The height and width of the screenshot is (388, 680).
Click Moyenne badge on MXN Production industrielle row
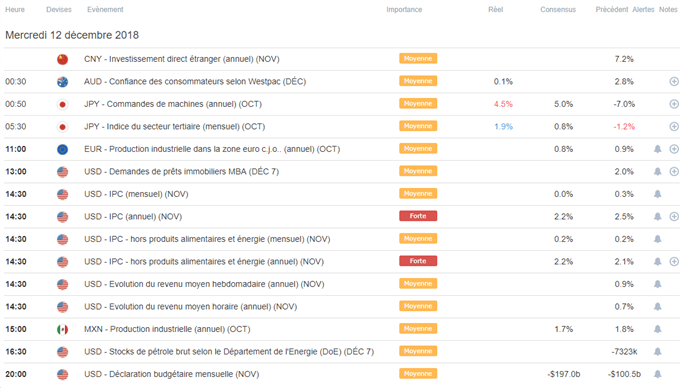pyautogui.click(x=418, y=329)
